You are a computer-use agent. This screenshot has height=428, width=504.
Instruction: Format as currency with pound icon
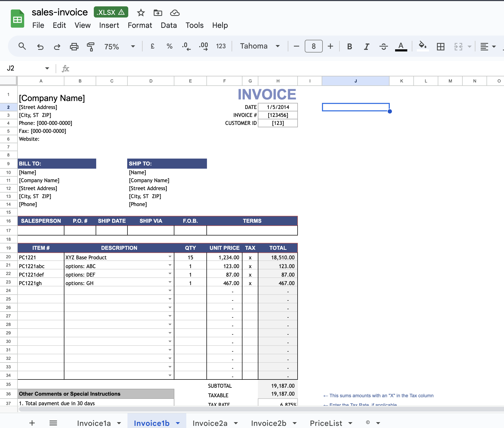coord(152,46)
